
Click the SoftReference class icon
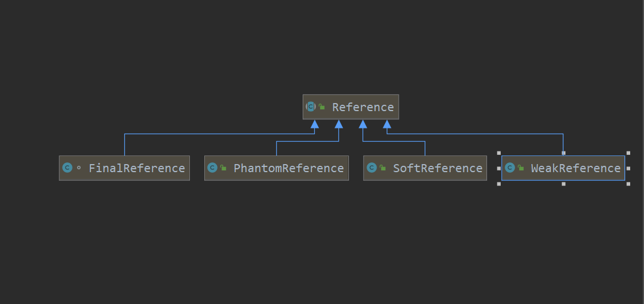(x=371, y=168)
